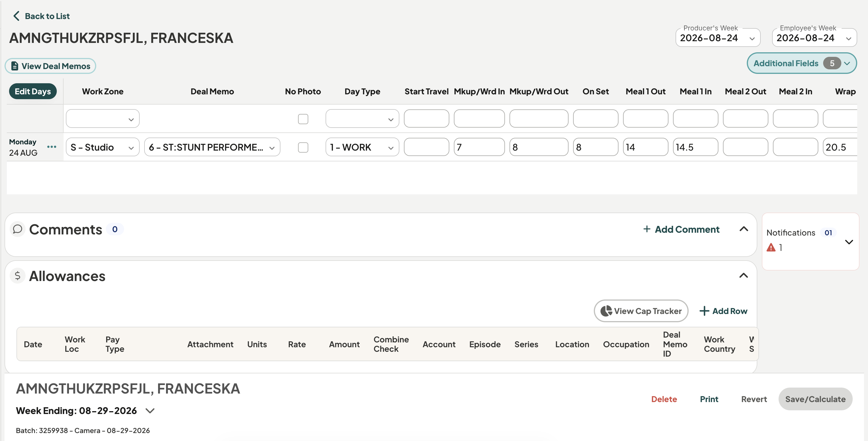Click the Meal 1 In field showing 14.5
Screen dimensions: 868x441
[695, 147]
